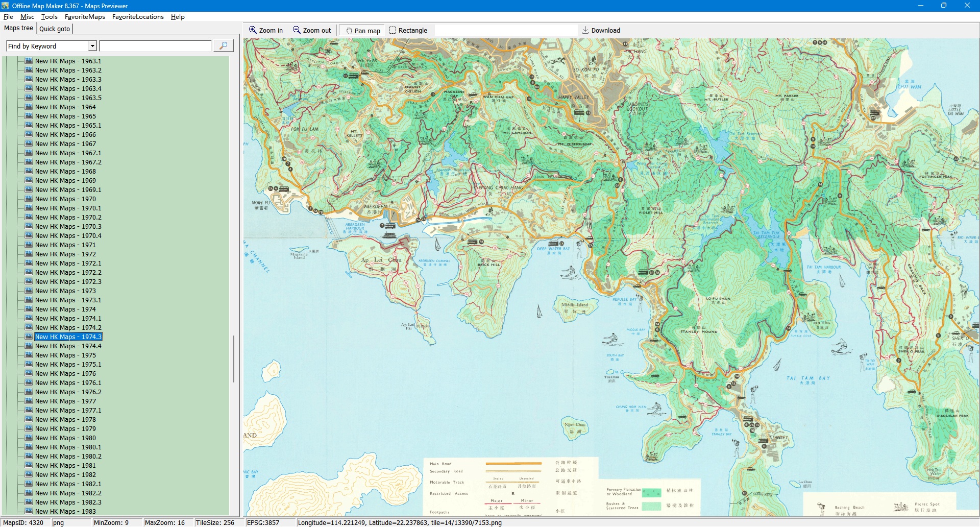Open the File menu
This screenshot has width=980, height=527.
point(8,17)
